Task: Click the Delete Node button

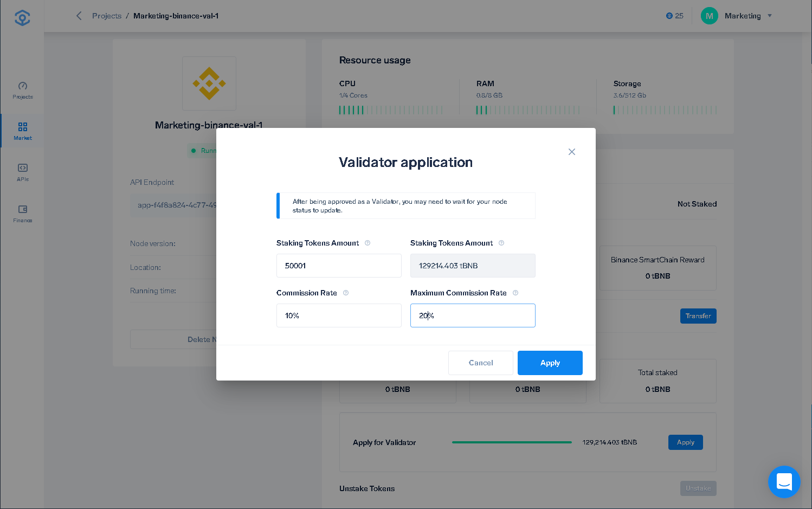Action: point(173,339)
